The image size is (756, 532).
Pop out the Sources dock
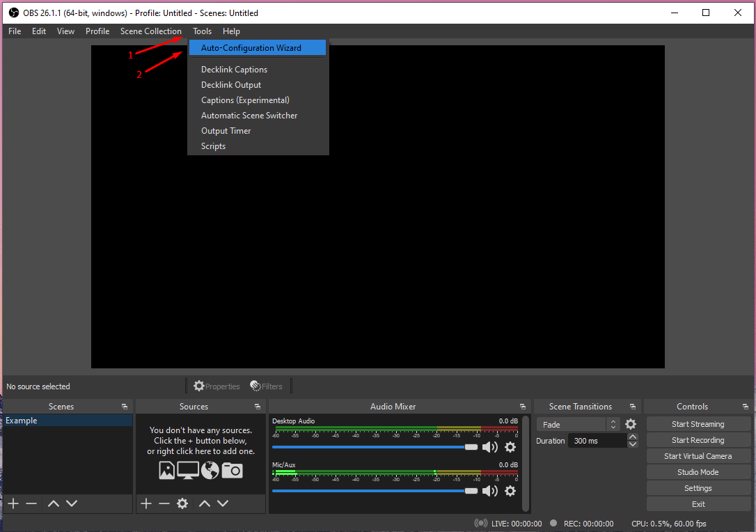[x=258, y=407]
